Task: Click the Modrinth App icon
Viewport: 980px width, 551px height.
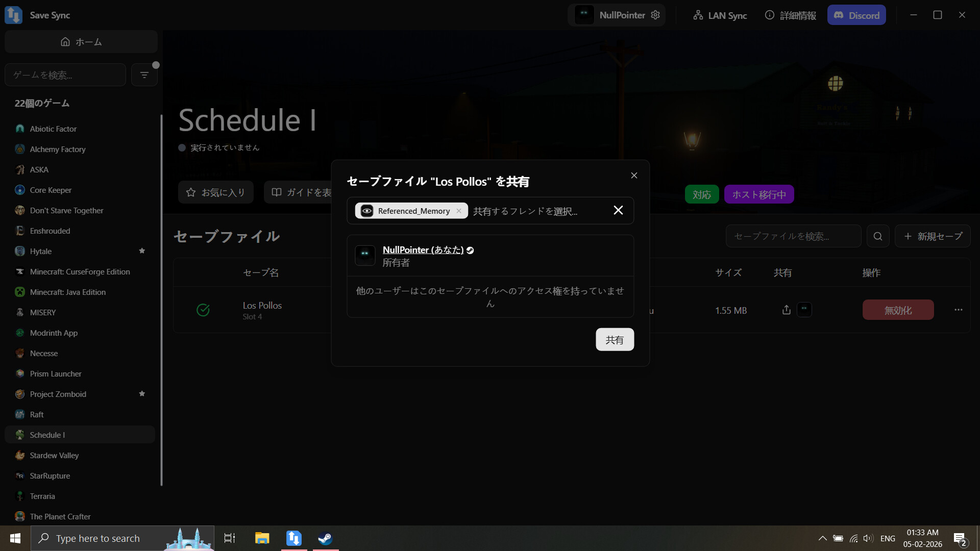Action: (20, 333)
